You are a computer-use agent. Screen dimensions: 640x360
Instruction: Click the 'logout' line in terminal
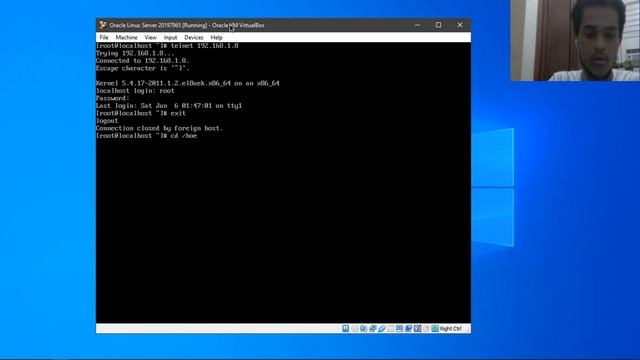click(107, 121)
